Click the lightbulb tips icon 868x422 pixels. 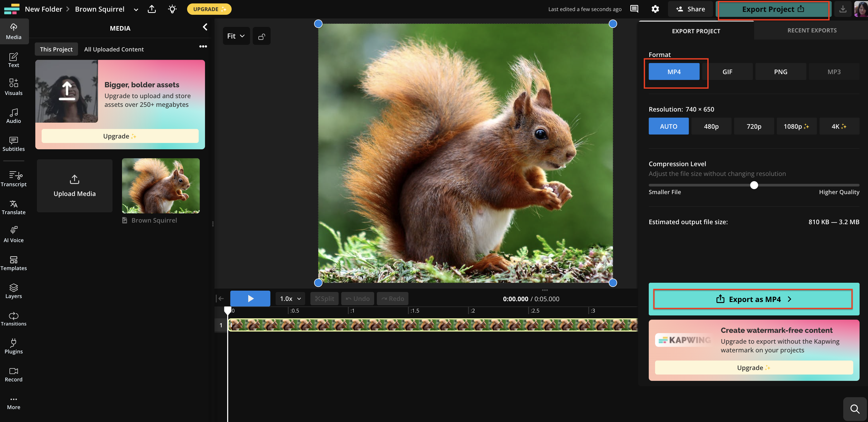pyautogui.click(x=172, y=9)
